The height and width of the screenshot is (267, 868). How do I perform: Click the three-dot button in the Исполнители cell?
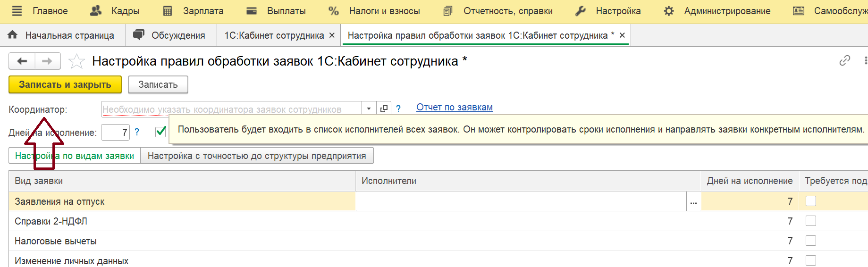pos(693,202)
